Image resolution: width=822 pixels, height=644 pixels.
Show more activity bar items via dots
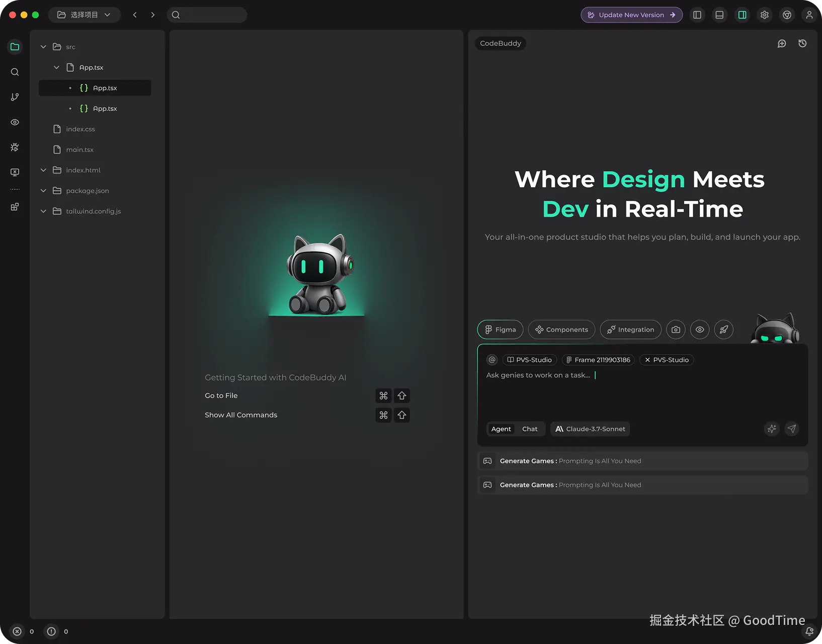[15, 190]
